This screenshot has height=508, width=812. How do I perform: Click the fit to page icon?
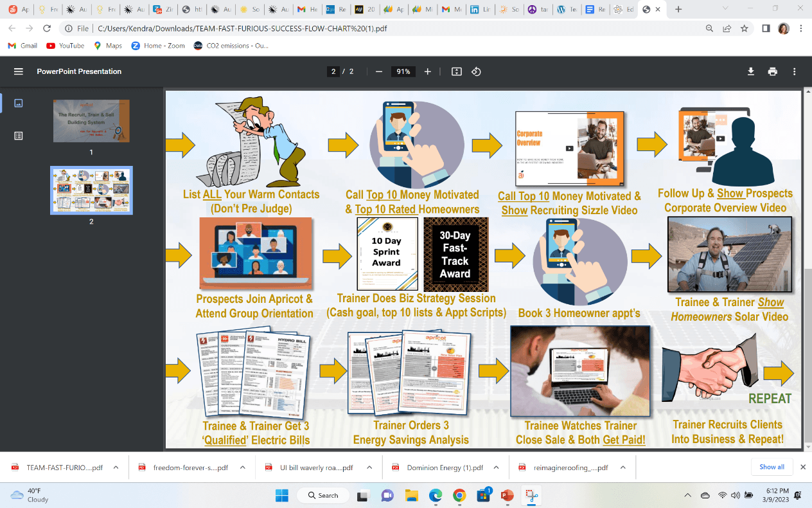[457, 71]
